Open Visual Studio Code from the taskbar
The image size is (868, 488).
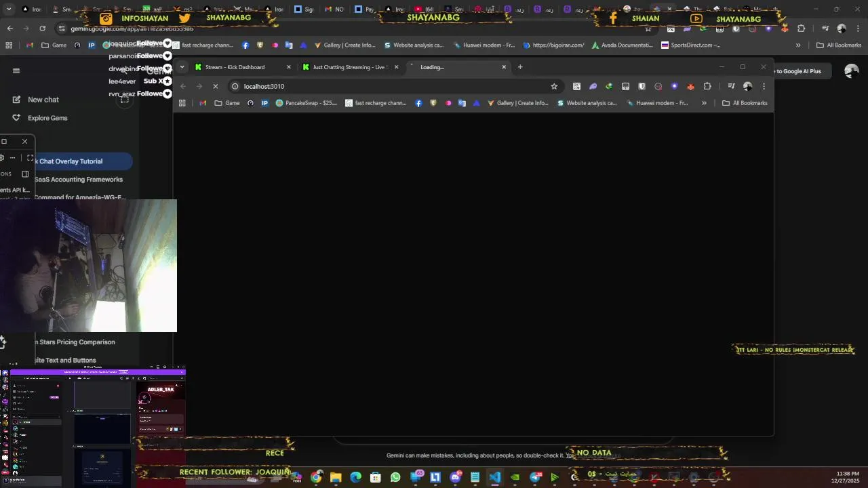[495, 477]
